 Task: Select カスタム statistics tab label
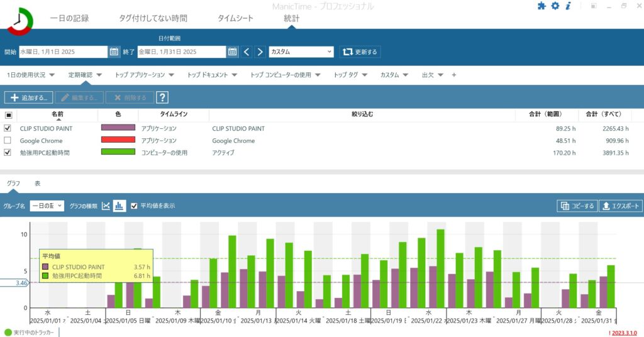click(x=389, y=75)
